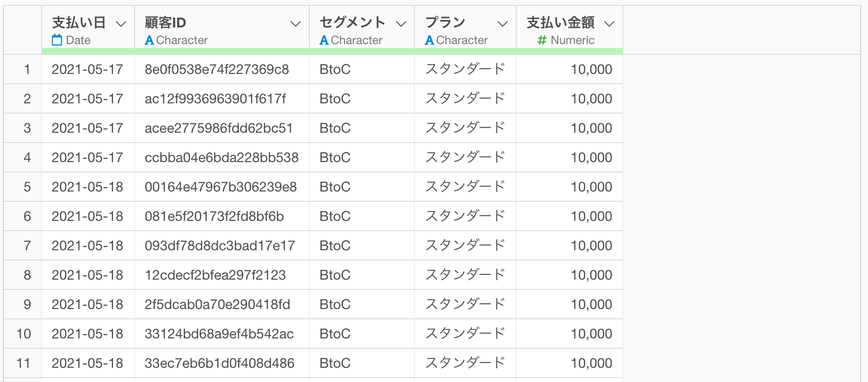
Task: Click the date cell in row 5
Action: (87, 187)
